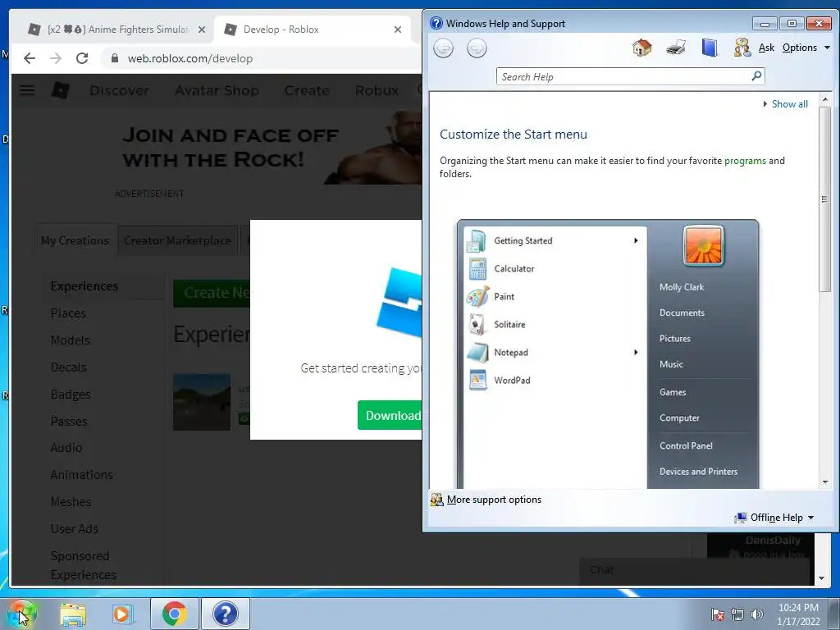Click the Print icon in Help toolbar
The width and height of the screenshot is (840, 630).
click(676, 48)
